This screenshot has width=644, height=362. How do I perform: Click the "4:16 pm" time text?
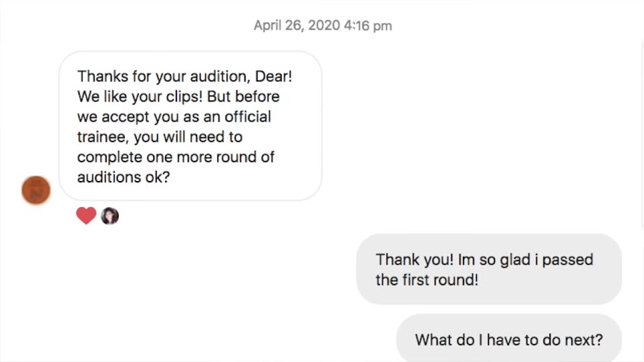click(368, 26)
